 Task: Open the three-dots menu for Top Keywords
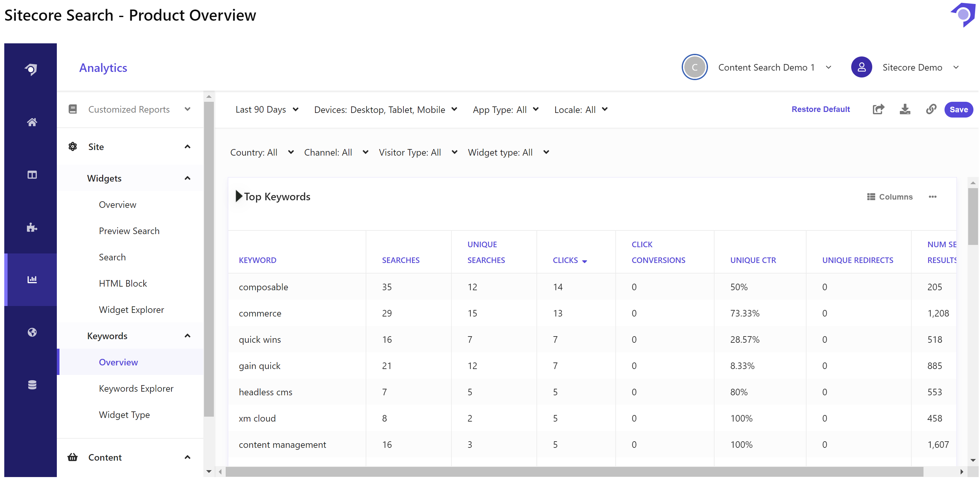pyautogui.click(x=932, y=196)
